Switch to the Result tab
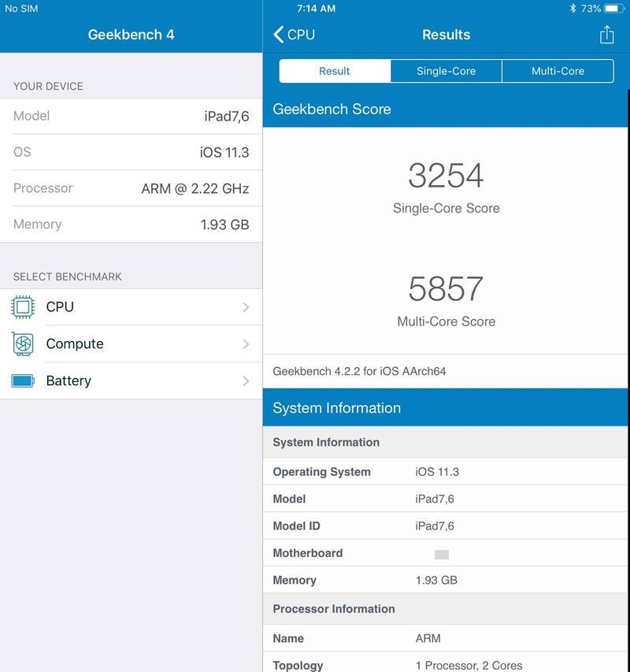Viewport: 630px width, 672px height. 335,71
